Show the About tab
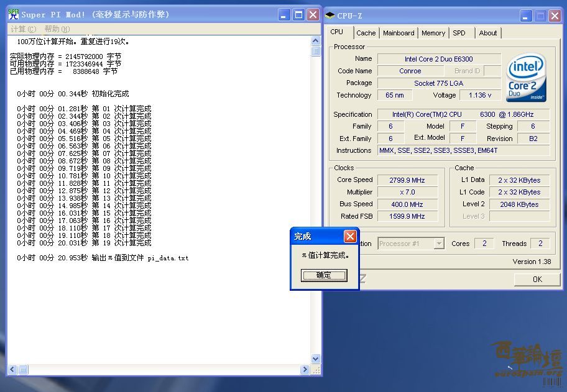This screenshot has width=567, height=392. pos(488,33)
